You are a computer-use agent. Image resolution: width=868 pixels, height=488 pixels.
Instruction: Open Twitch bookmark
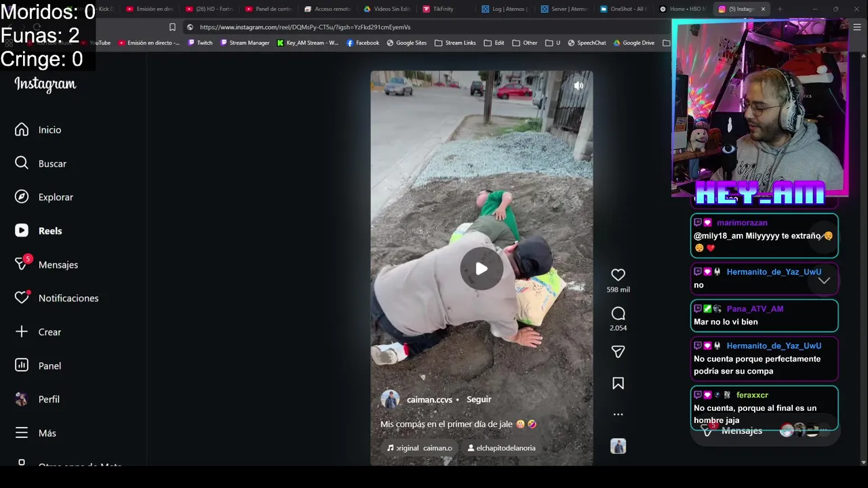(200, 43)
